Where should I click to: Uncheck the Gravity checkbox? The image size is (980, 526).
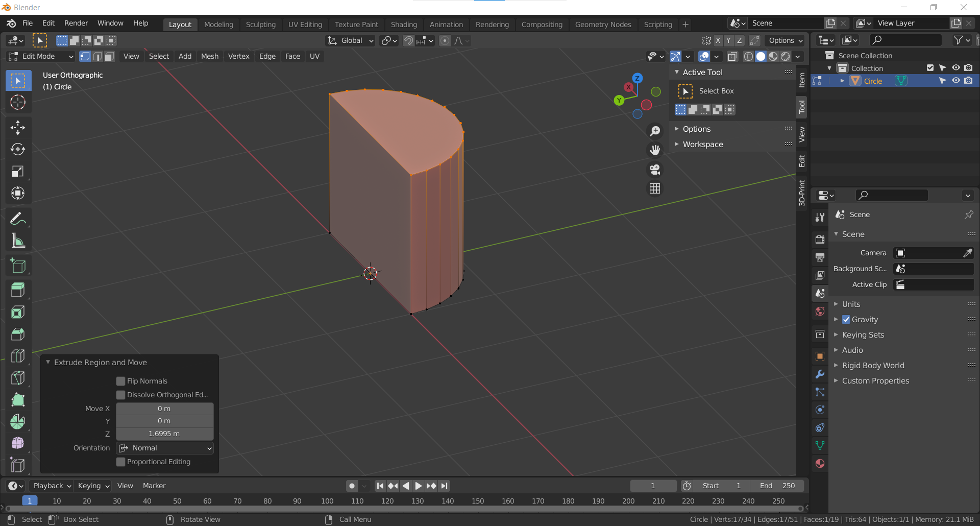[x=846, y=320]
